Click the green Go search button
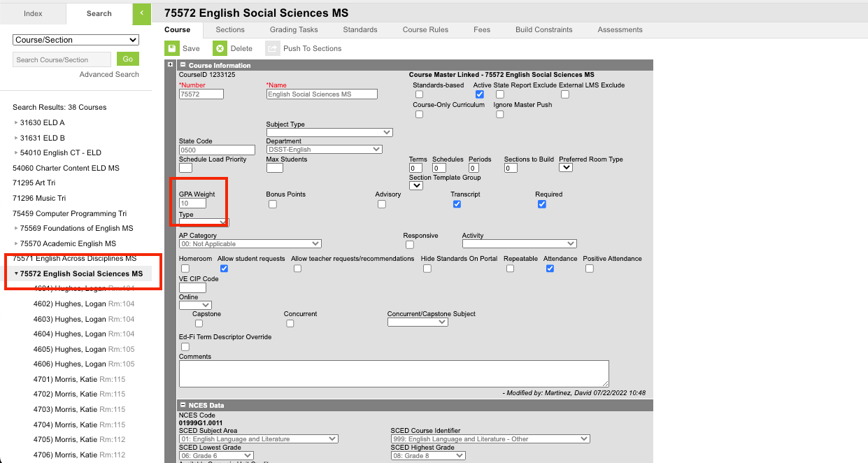Viewport: 868px width, 463px height. coord(128,59)
